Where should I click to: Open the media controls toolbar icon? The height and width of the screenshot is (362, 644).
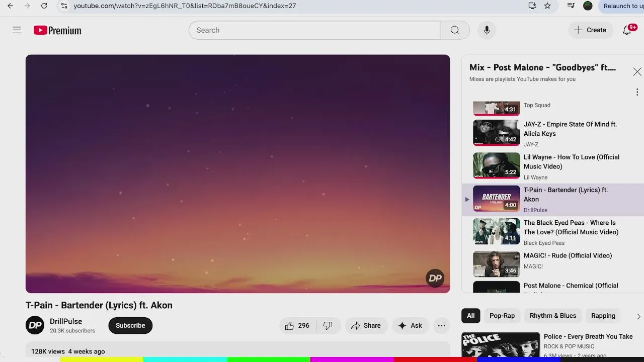[571, 6]
